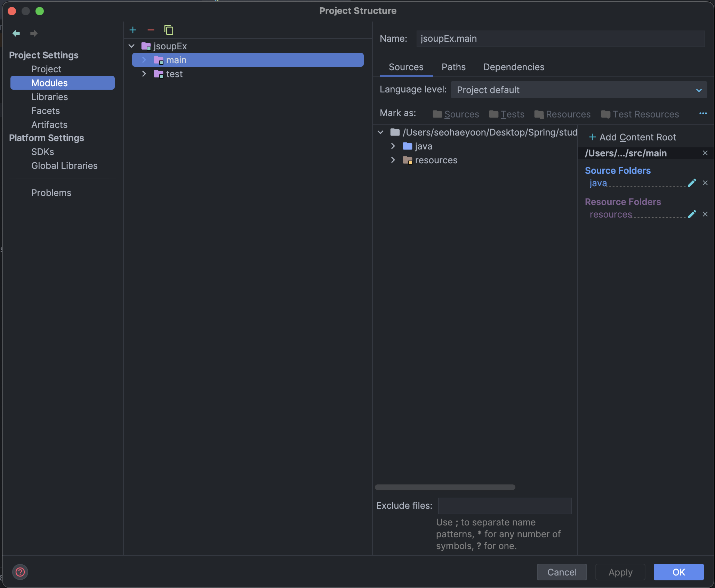
Task: Expand the test module node
Action: pos(144,74)
